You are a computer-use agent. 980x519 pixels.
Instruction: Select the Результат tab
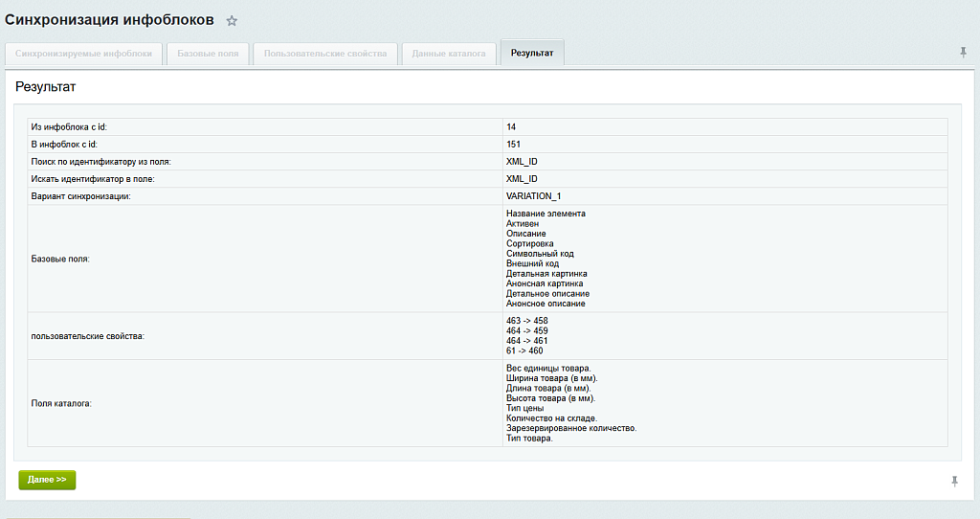click(532, 54)
